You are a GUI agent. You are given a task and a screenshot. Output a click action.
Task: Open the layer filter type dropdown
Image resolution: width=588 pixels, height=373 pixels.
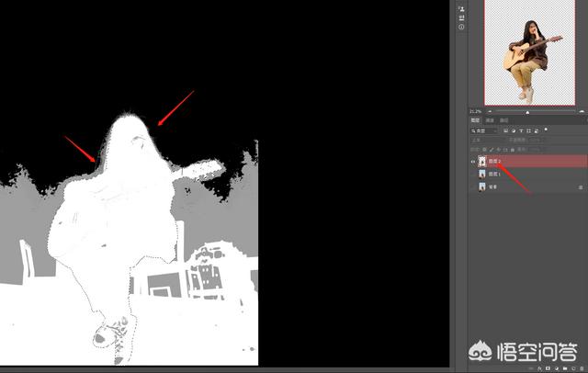pos(484,130)
